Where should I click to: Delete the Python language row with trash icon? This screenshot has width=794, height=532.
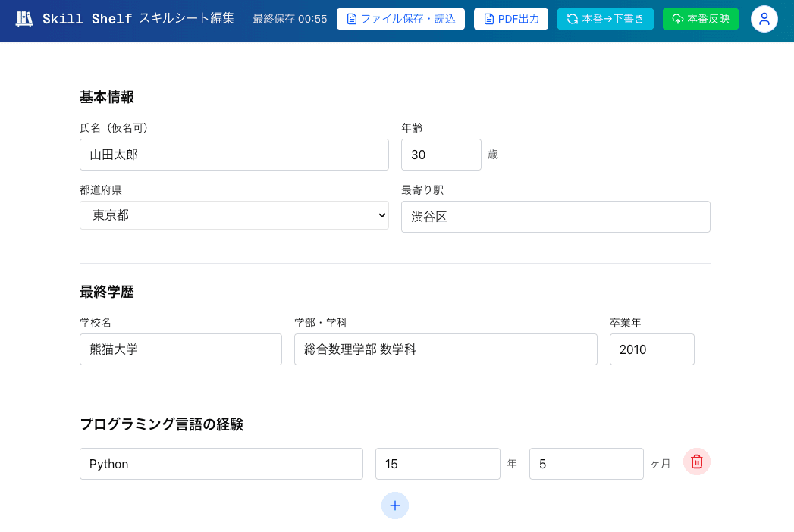[x=697, y=462]
